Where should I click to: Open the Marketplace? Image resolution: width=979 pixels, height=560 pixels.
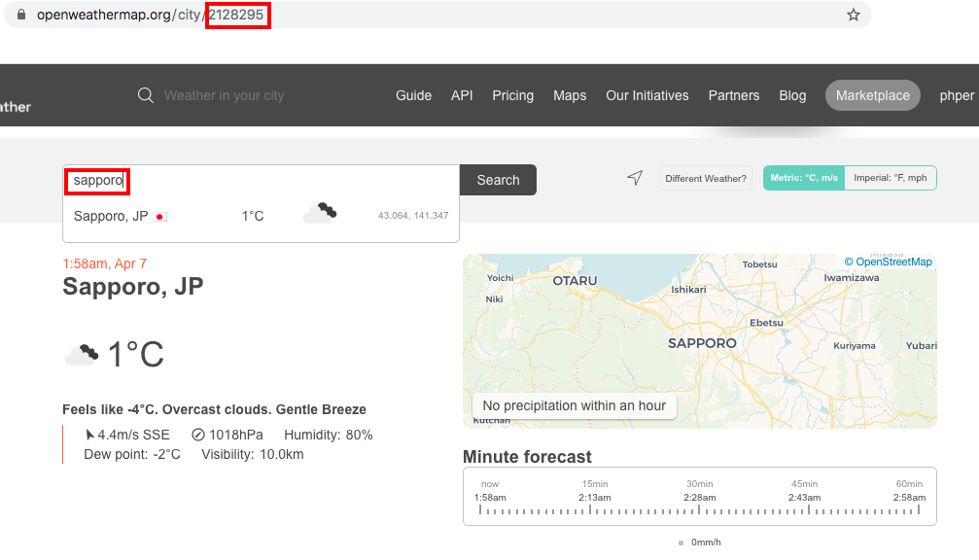pyautogui.click(x=872, y=95)
